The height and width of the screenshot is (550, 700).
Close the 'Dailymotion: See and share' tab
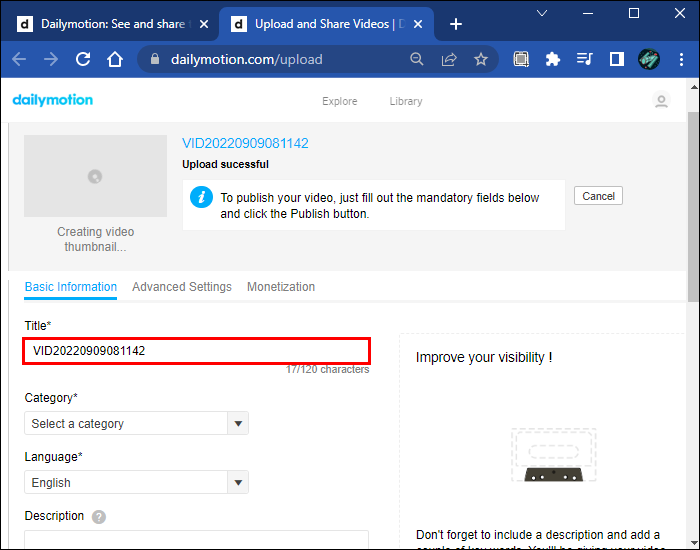tap(204, 24)
